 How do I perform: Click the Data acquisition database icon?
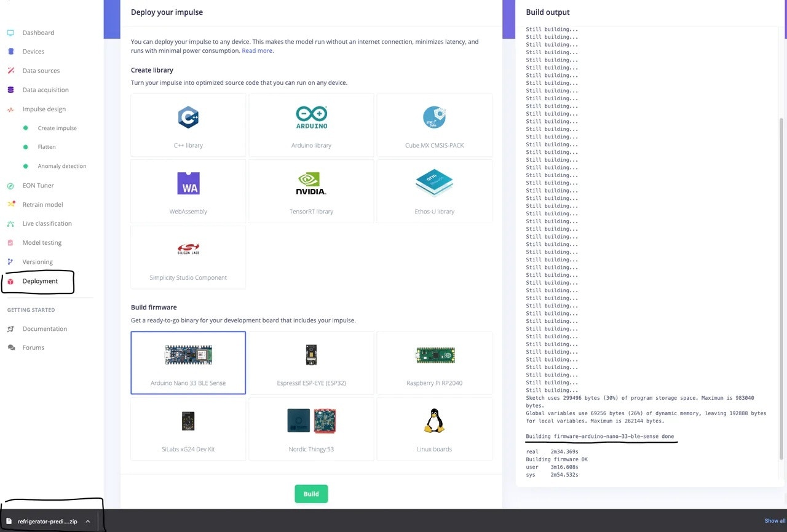click(x=10, y=90)
